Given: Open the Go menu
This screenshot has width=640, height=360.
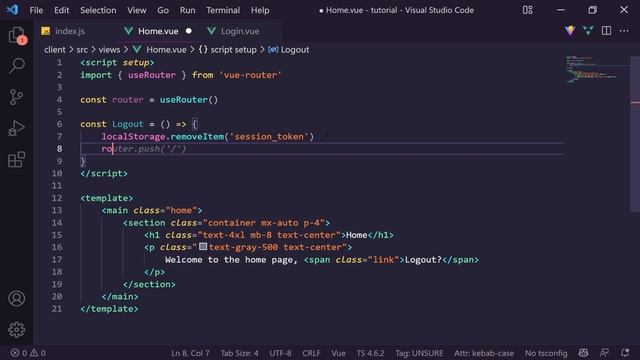Looking at the screenshot, I should [x=163, y=10].
